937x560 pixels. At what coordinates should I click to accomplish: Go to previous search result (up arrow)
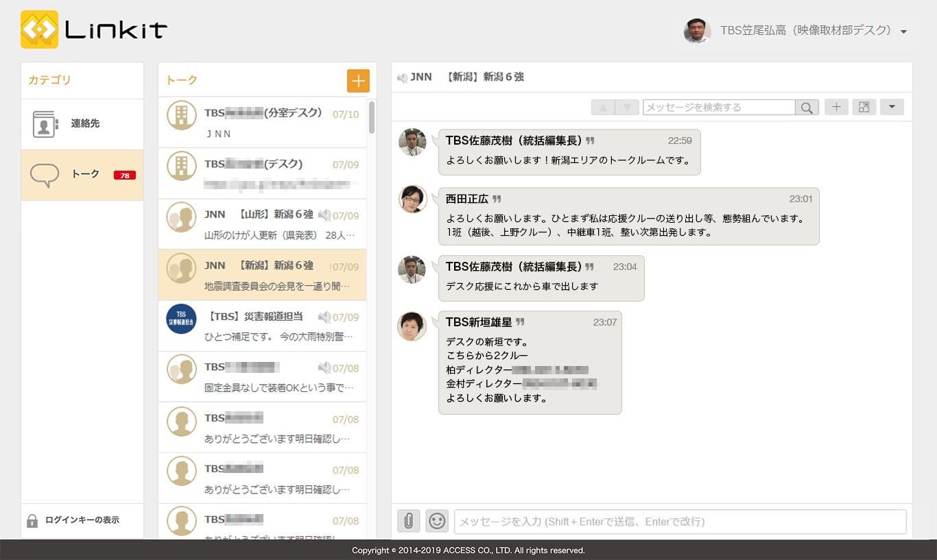coord(603,108)
